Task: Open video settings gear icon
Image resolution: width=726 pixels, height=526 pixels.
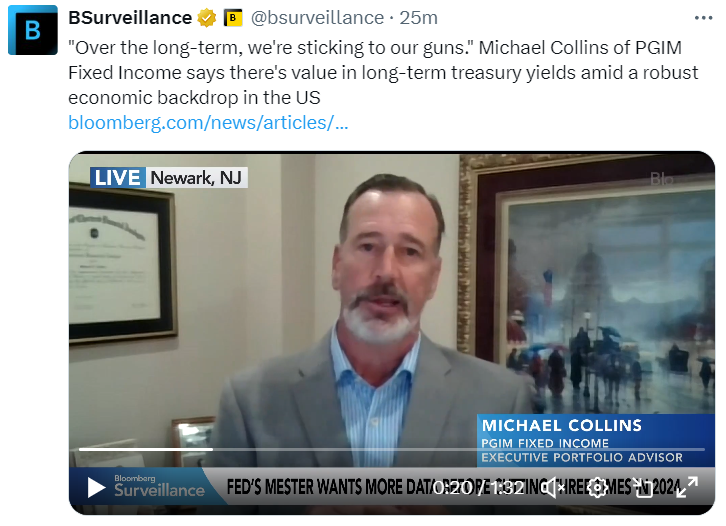Action: (598, 488)
